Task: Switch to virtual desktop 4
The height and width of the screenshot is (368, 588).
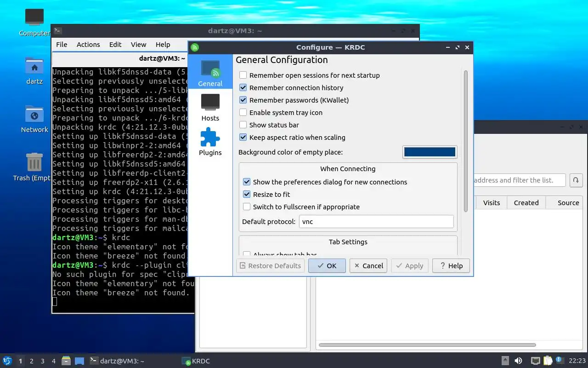Action: pyautogui.click(x=54, y=361)
